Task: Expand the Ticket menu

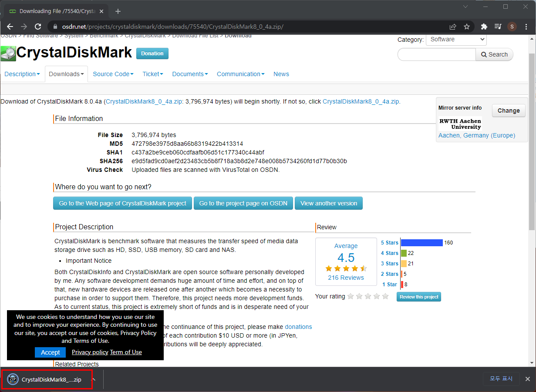Action: [153, 74]
